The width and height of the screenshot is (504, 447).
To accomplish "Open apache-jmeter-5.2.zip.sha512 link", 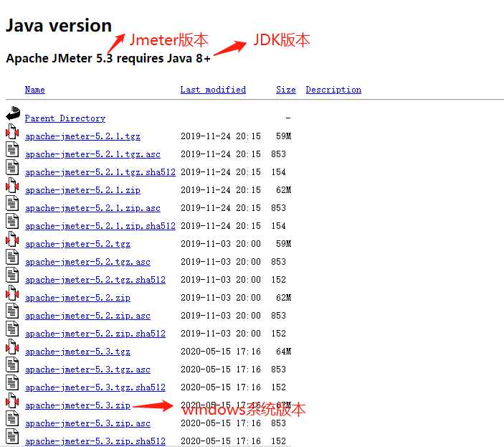I will coord(95,334).
